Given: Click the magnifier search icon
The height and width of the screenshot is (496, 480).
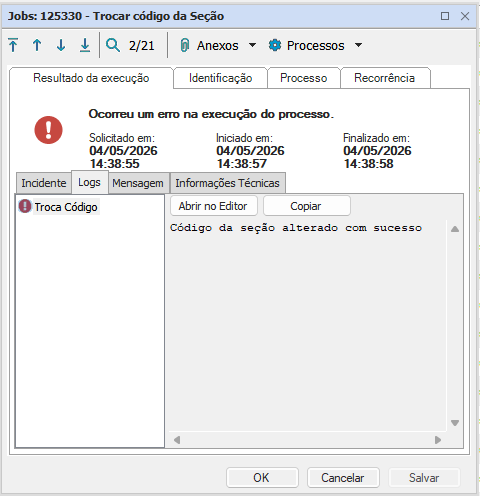Looking at the screenshot, I should pyautogui.click(x=113, y=45).
